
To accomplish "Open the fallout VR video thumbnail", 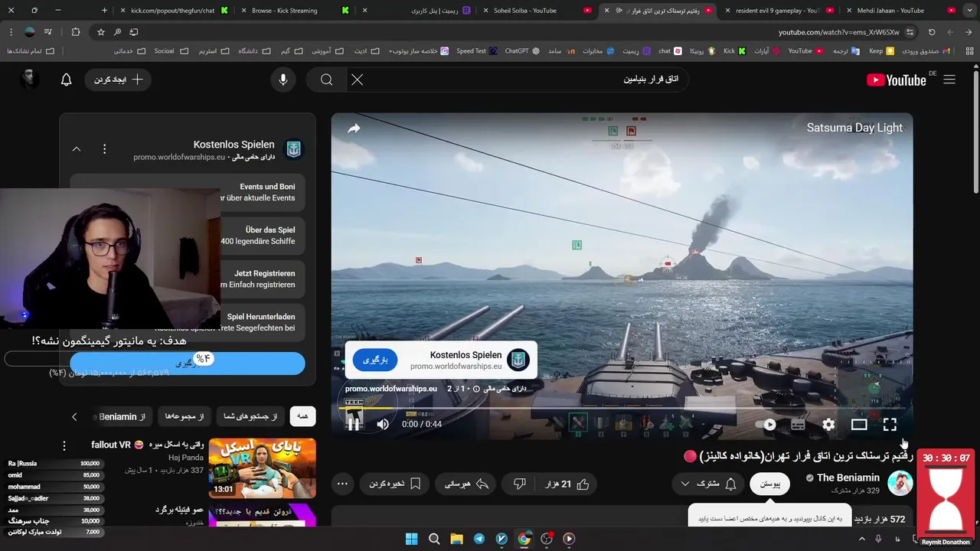I will tap(263, 468).
